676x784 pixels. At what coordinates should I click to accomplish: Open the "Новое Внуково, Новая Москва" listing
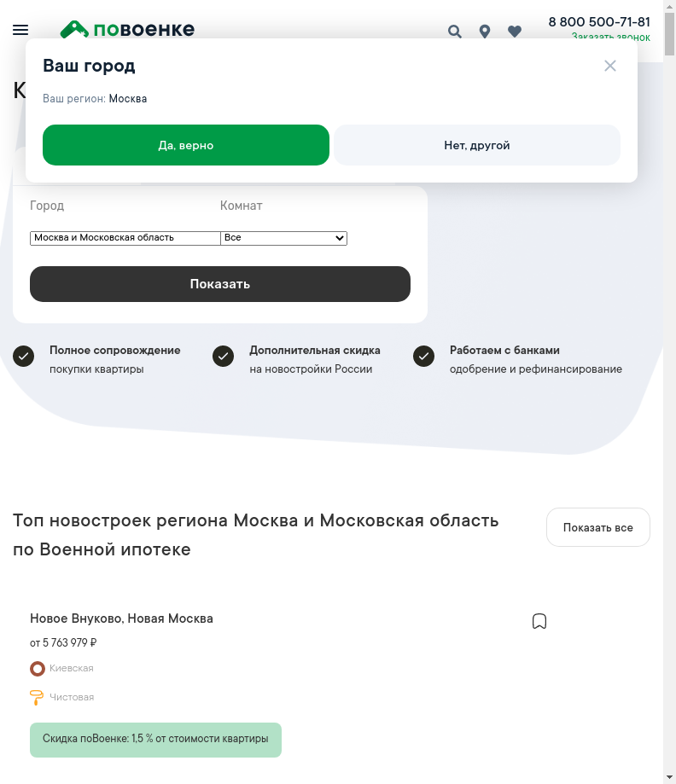[121, 618]
